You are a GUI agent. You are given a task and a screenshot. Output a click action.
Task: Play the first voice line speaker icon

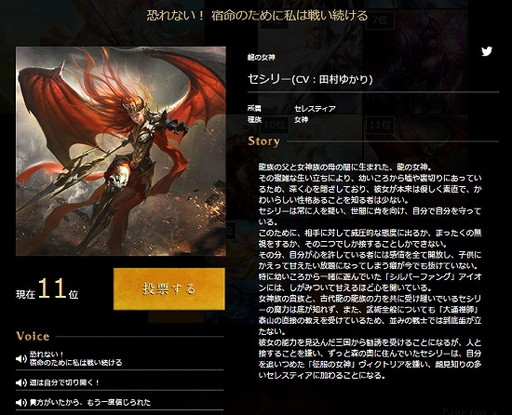click(x=21, y=359)
